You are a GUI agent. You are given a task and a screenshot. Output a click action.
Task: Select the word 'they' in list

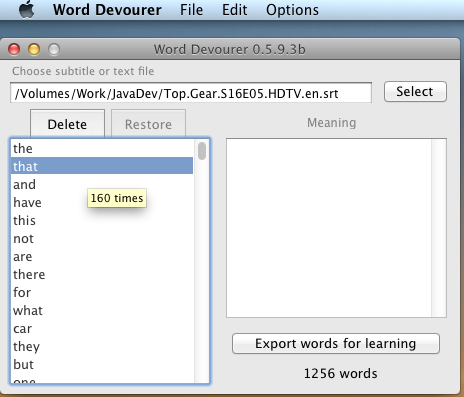point(102,346)
